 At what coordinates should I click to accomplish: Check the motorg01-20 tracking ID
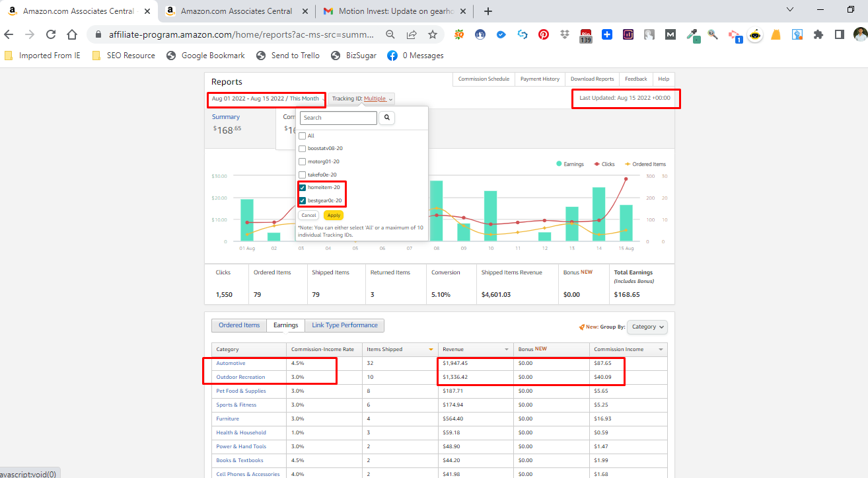click(302, 161)
